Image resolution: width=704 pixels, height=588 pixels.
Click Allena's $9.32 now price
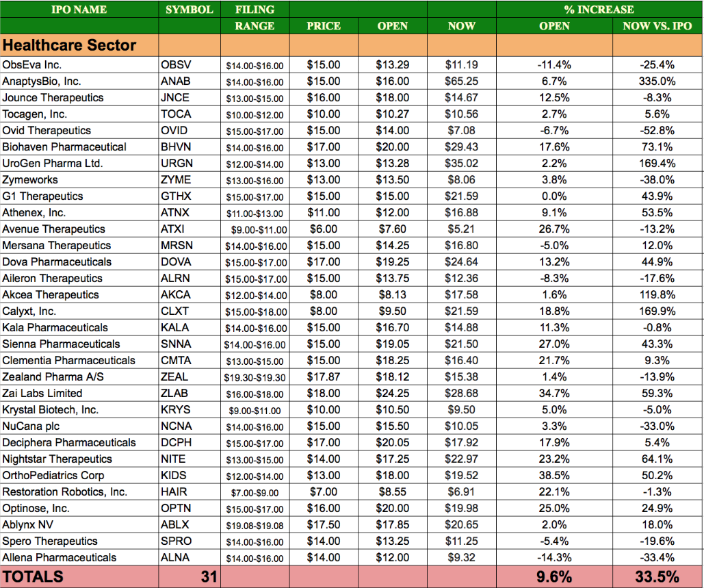point(462,557)
